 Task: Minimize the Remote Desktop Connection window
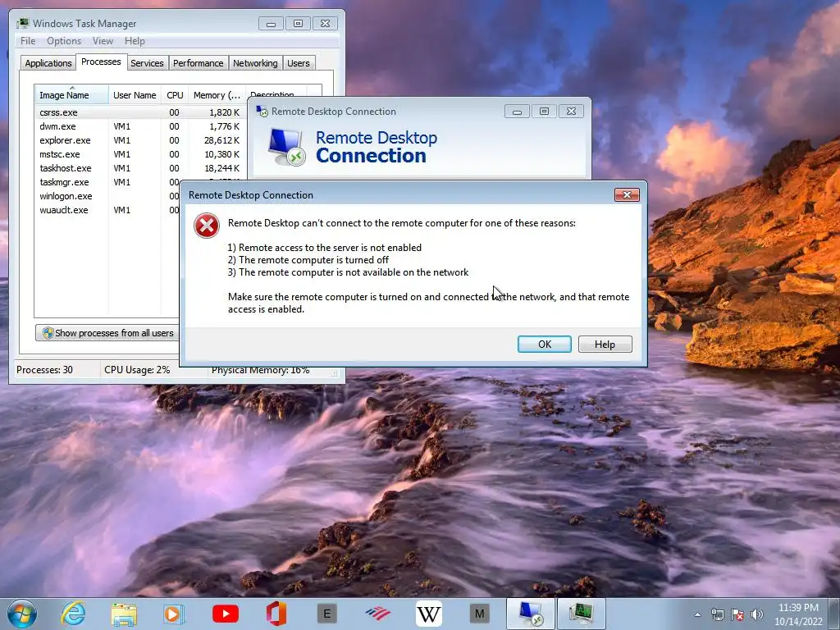(517, 112)
